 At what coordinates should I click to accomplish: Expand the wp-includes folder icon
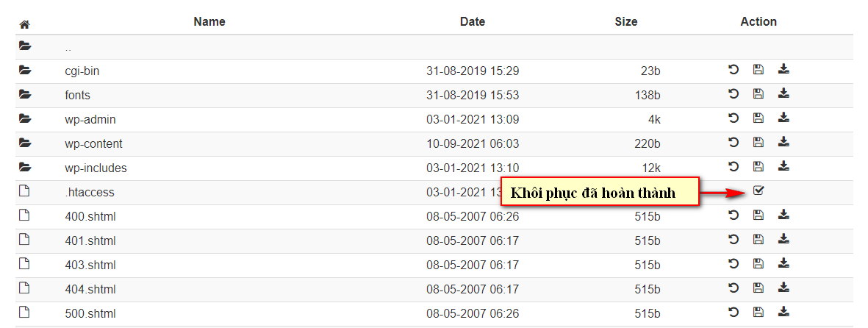[x=25, y=166]
